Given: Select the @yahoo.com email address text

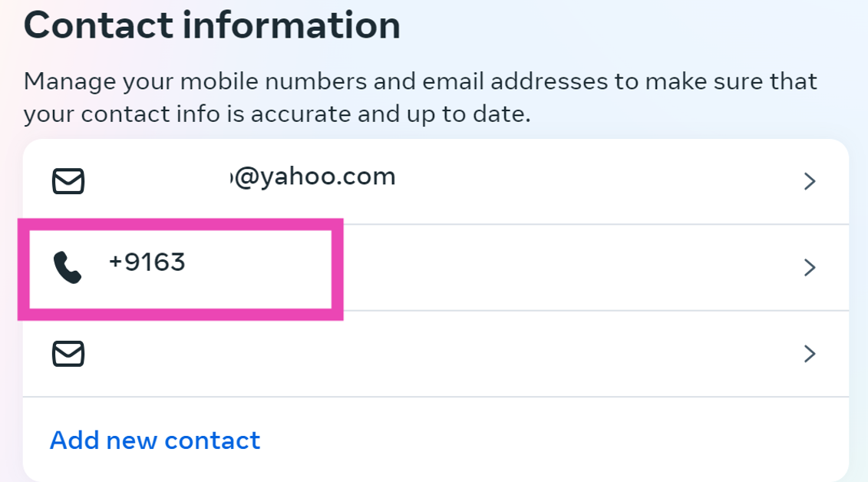Looking at the screenshot, I should click(315, 177).
